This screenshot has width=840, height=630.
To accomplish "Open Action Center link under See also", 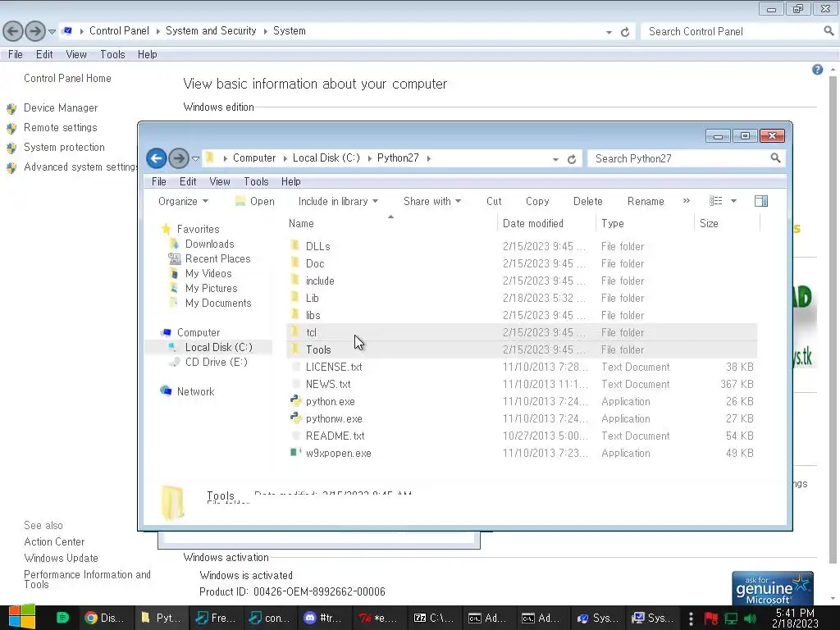I will (x=54, y=541).
